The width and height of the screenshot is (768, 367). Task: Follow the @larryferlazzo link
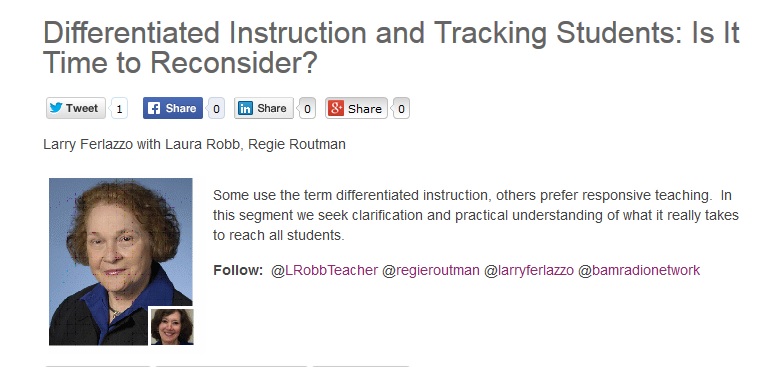pyautogui.click(x=528, y=270)
